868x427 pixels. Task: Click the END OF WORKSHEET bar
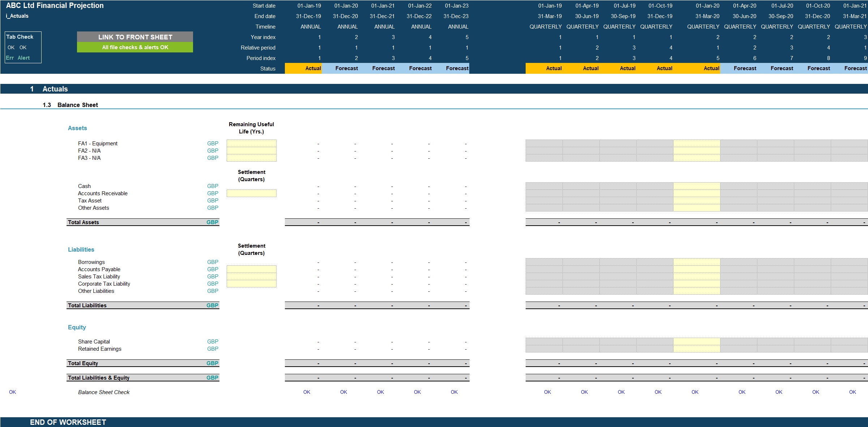(68, 422)
